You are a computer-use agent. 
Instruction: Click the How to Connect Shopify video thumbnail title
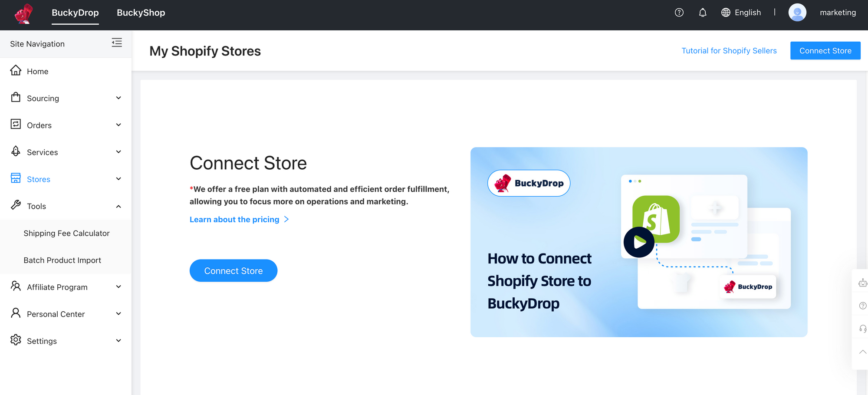click(539, 281)
